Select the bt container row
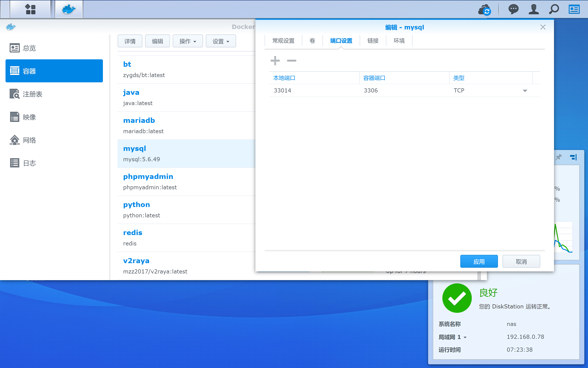 186,70
